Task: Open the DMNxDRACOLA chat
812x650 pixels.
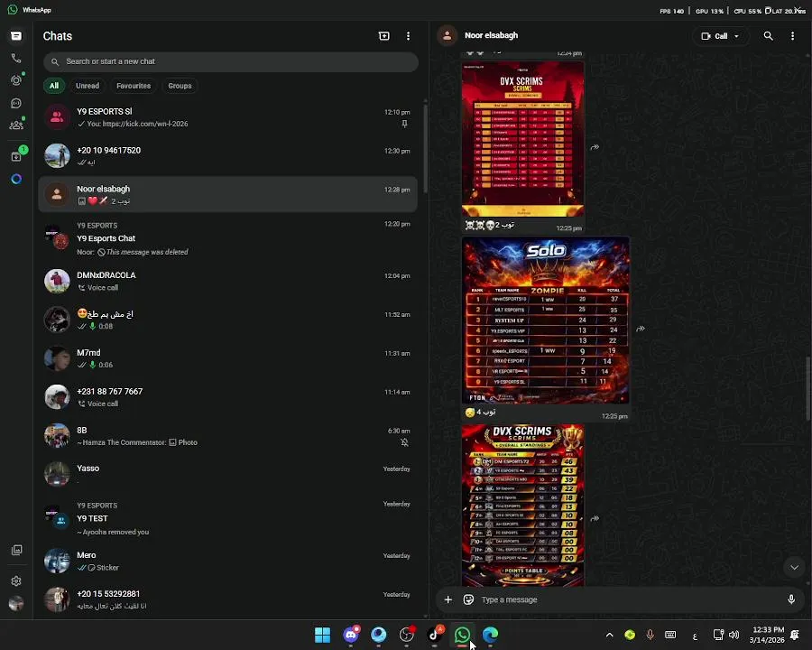Action: click(x=228, y=281)
